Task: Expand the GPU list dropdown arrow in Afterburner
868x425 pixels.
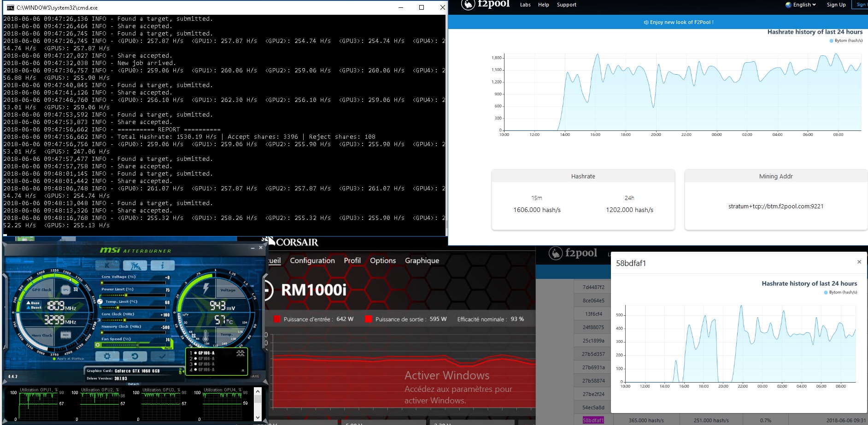Action: (x=243, y=370)
